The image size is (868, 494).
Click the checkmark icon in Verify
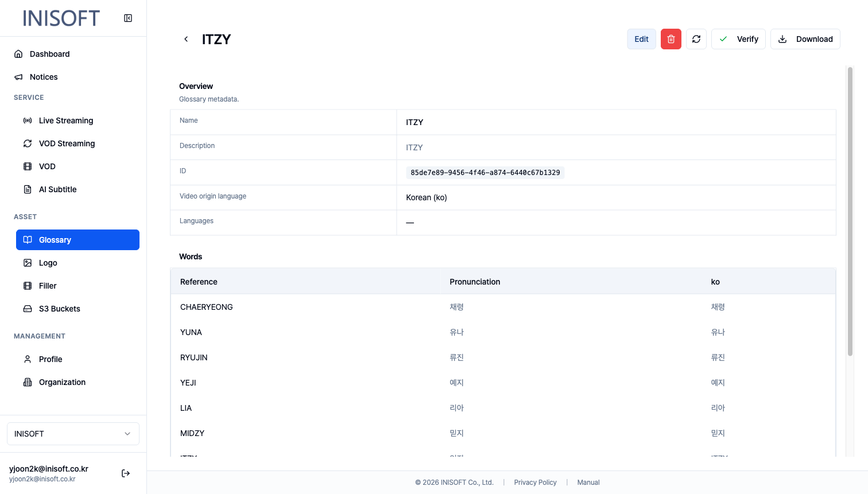723,39
